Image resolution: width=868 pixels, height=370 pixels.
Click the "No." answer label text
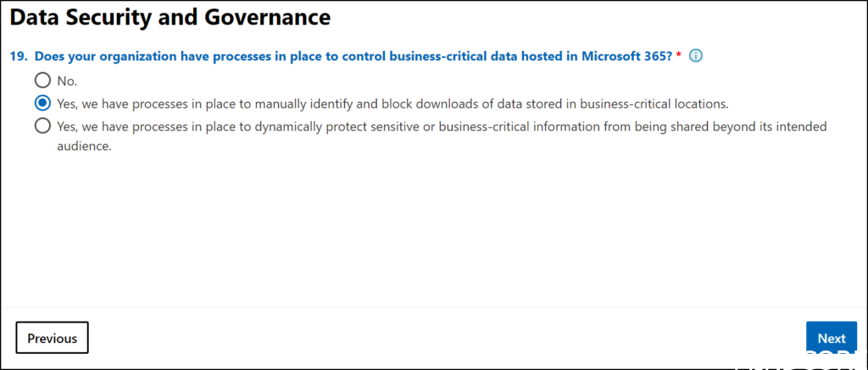click(x=67, y=81)
